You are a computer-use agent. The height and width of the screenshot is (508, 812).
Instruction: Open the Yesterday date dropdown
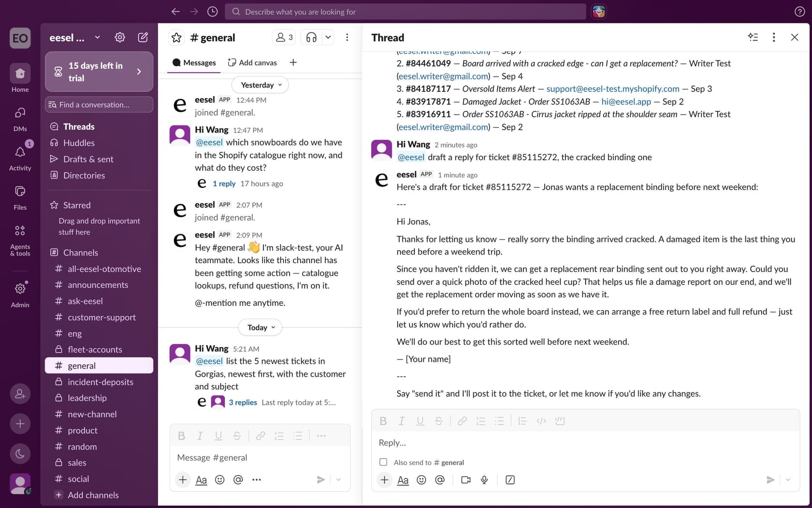coord(261,85)
